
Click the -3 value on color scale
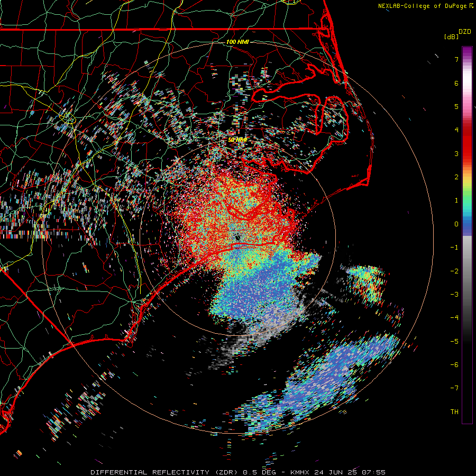[x=454, y=295]
